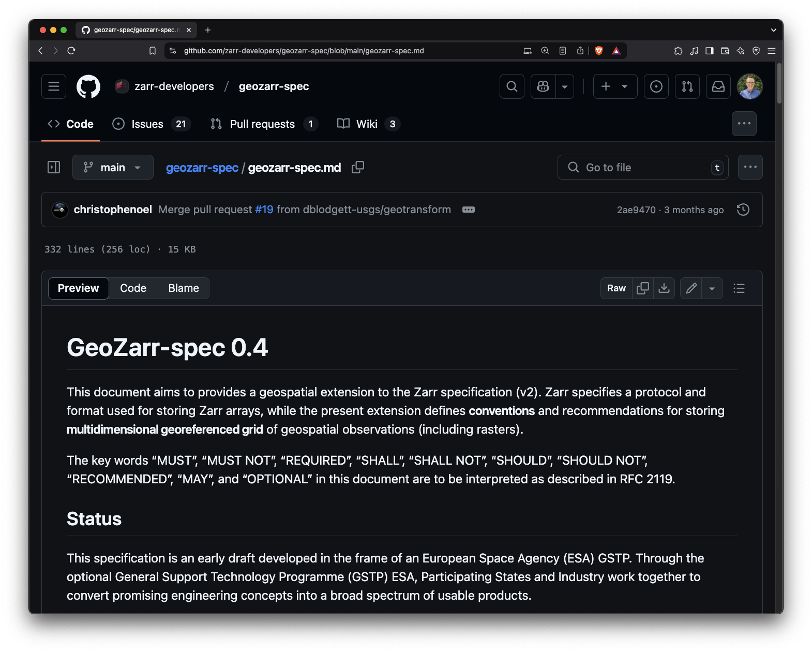Open Brave wallet icon
This screenshot has width=812, height=652.
[725, 51]
